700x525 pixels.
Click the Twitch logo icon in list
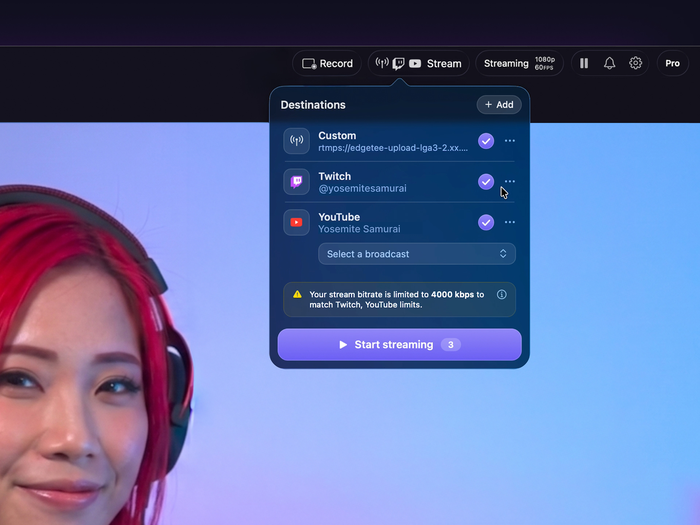296,182
